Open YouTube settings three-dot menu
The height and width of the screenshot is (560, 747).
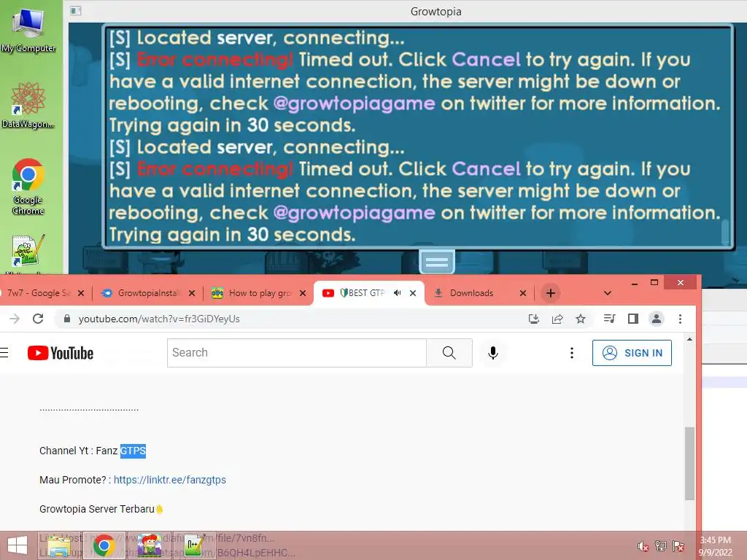(x=572, y=353)
